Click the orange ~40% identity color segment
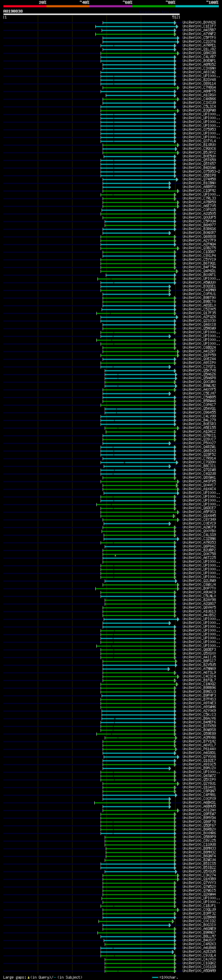This screenshot has height=980, width=222. click(x=68, y=6)
